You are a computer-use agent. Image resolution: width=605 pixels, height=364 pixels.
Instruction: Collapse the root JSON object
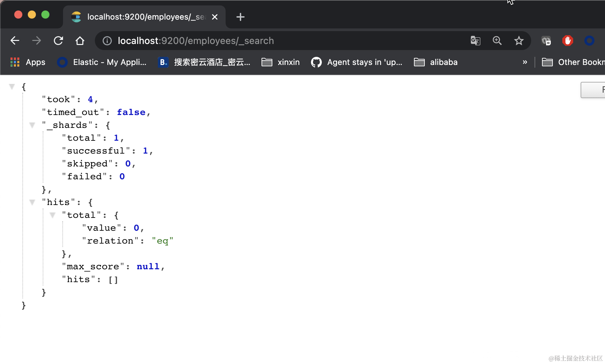tap(12, 87)
